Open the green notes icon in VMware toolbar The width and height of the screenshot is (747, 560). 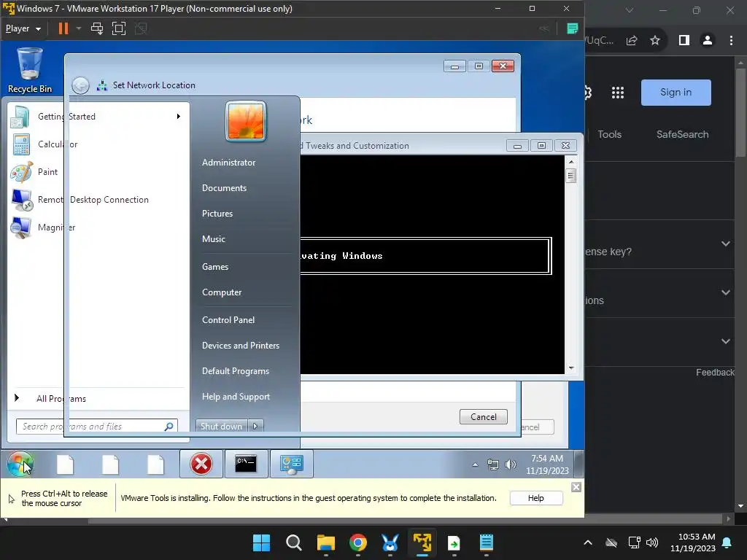coord(572,28)
